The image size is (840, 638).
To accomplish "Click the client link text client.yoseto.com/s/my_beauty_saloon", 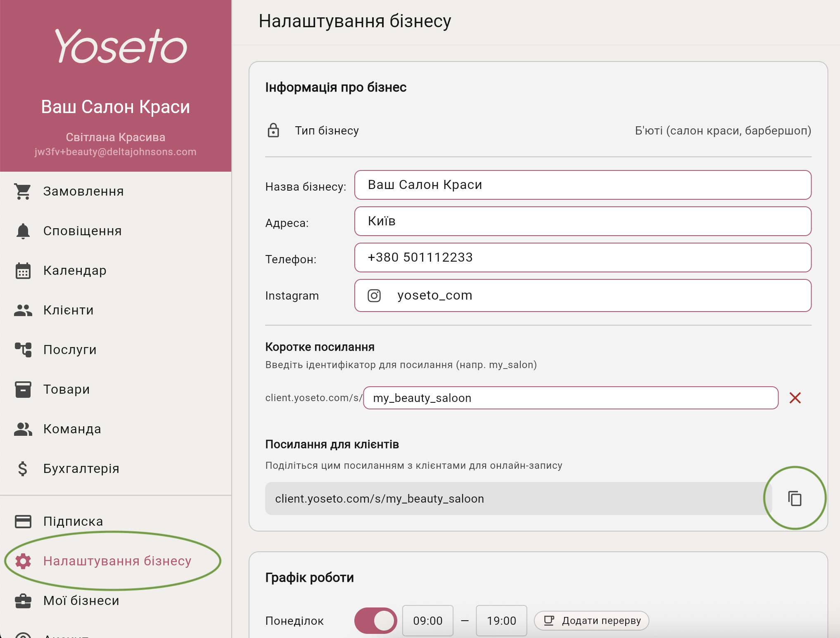I will coord(380,499).
